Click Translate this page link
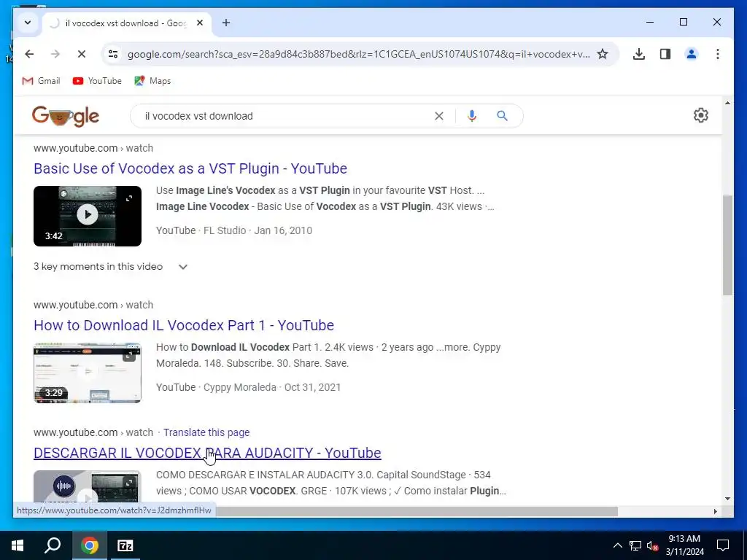Image resolution: width=747 pixels, height=560 pixels. 206,433
